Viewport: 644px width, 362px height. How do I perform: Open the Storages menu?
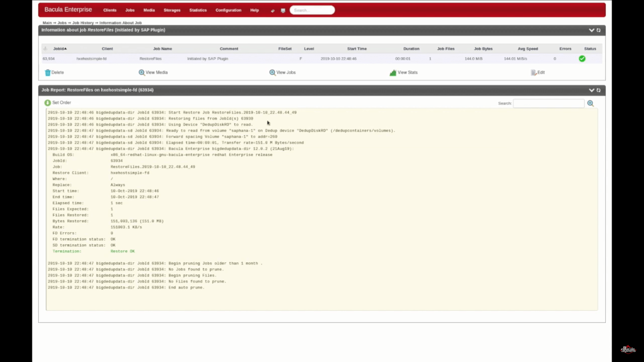click(172, 10)
